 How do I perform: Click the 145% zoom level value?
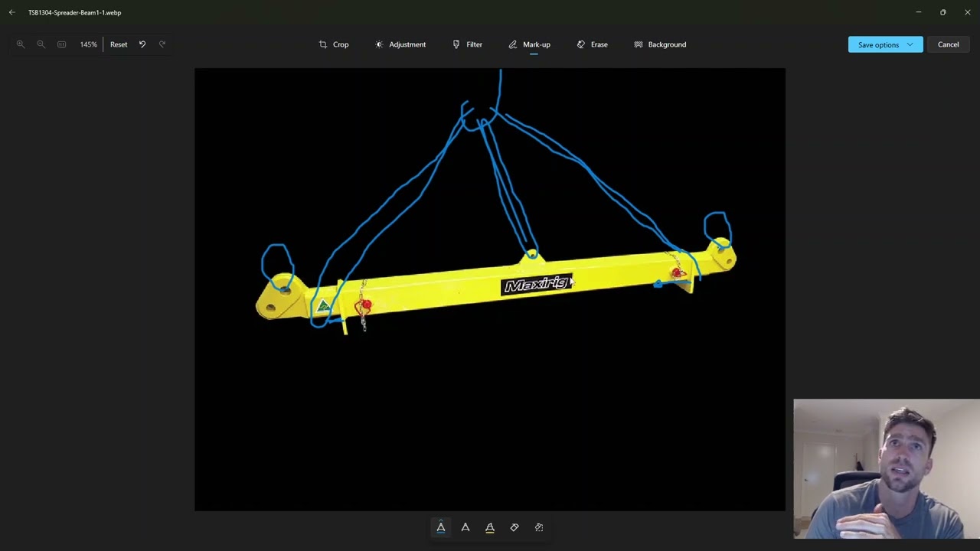tap(88, 44)
